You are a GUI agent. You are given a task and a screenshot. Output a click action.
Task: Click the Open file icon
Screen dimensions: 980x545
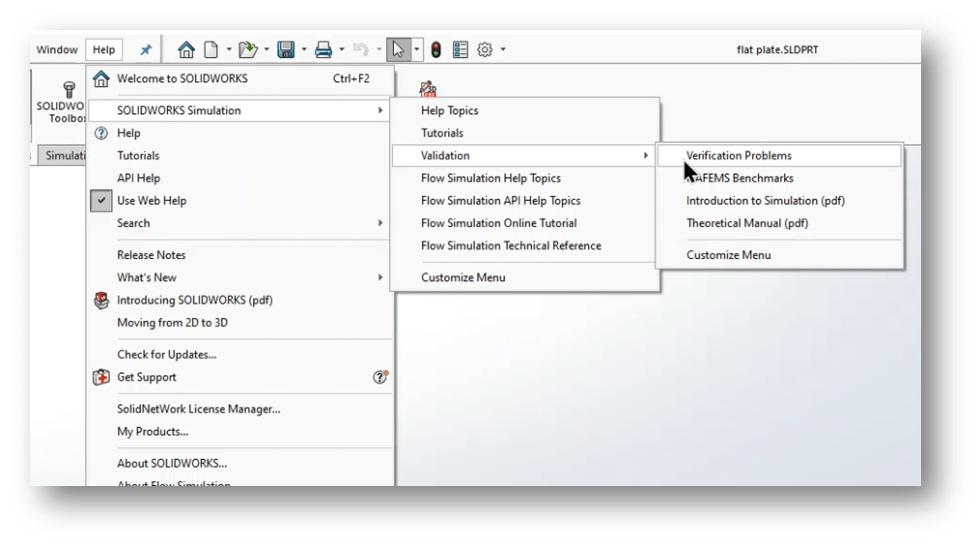tap(248, 49)
